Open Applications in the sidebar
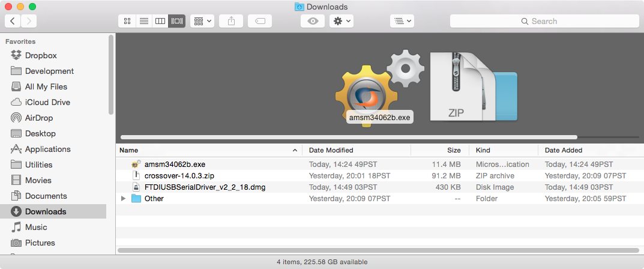The height and width of the screenshot is (269, 644). (x=53, y=149)
